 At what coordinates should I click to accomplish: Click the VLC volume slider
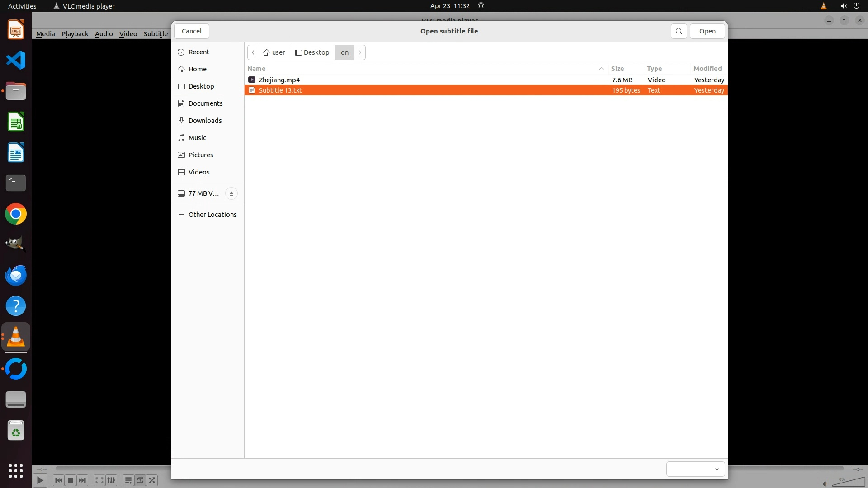[x=848, y=482]
